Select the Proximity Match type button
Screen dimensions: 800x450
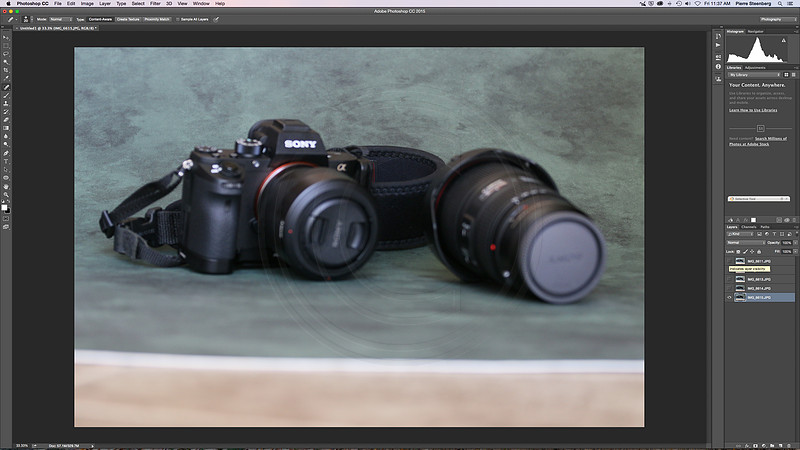pyautogui.click(x=157, y=19)
